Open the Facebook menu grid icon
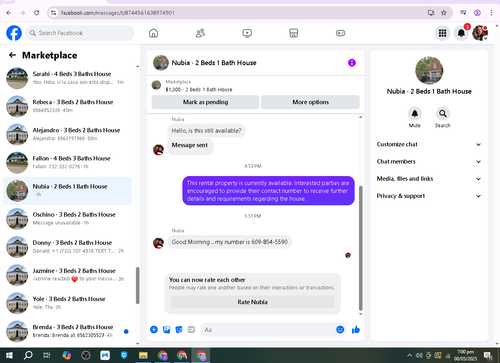This screenshot has height=363, width=500. (442, 33)
